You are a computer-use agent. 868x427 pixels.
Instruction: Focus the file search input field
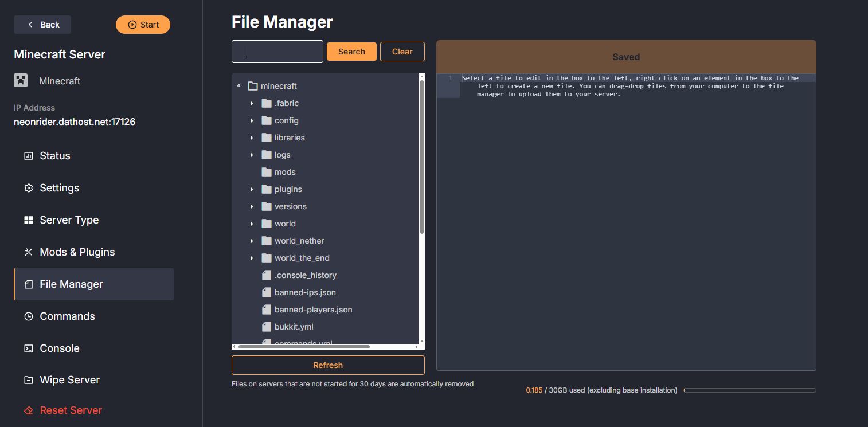(277, 52)
